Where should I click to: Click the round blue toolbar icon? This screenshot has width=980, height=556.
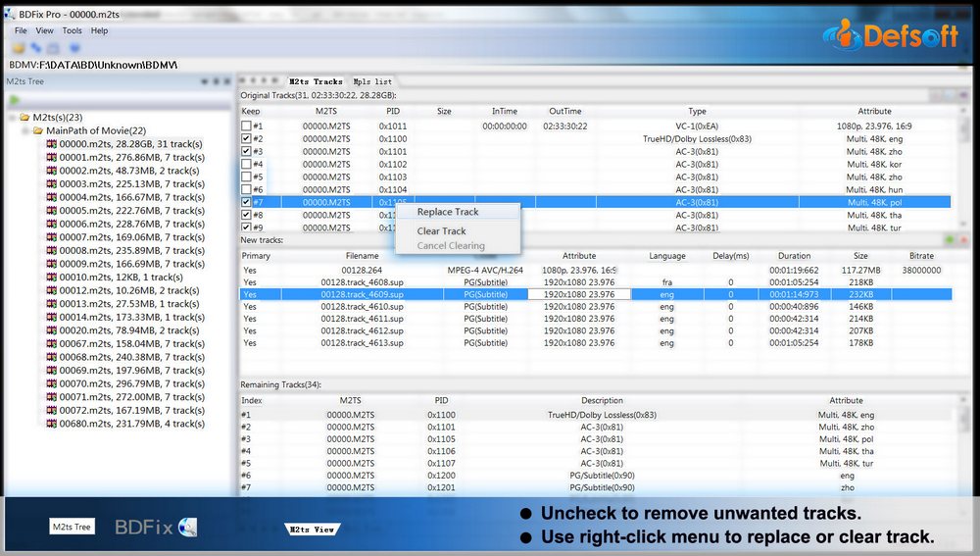74,47
